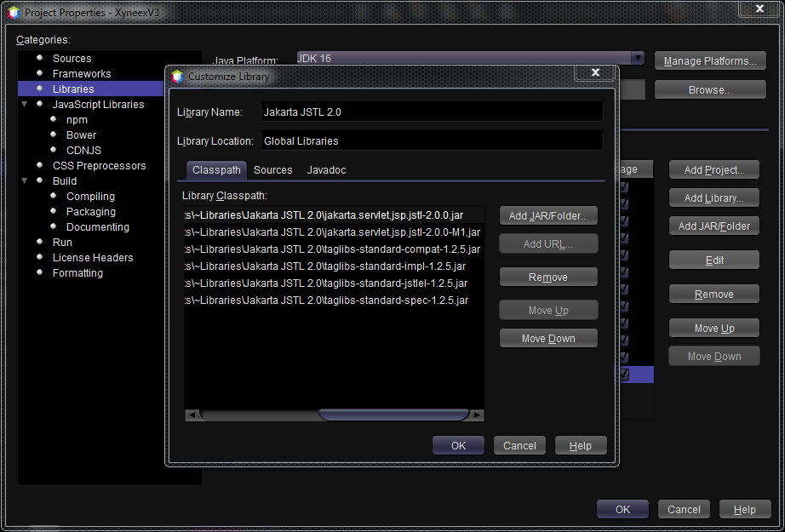The image size is (785, 532).
Task: Click the Add Library... button
Action: tap(714, 197)
